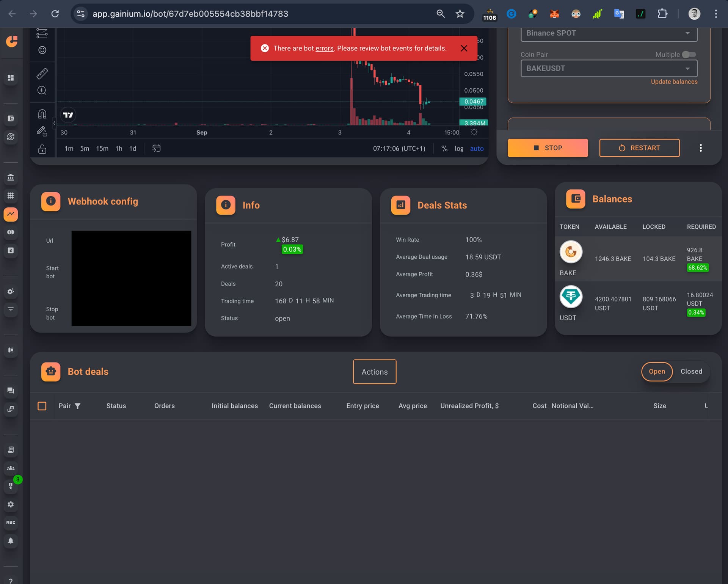Select the ruler measure tool

coord(42,73)
